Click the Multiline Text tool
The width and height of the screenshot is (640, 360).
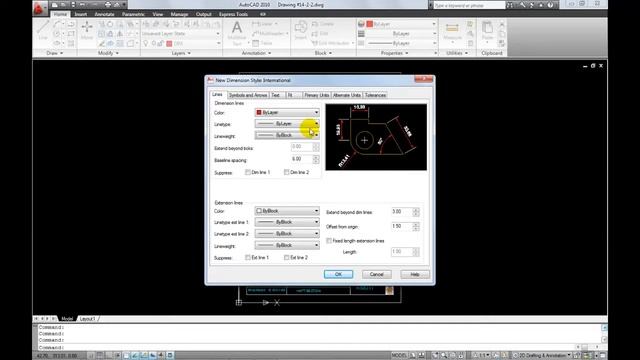pyautogui.click(x=237, y=33)
